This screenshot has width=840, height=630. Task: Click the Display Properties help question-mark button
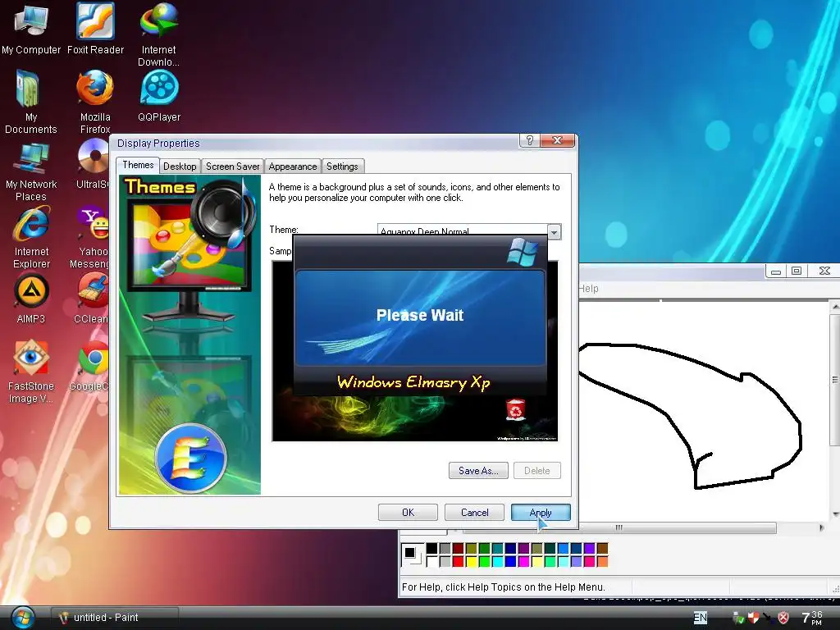529,140
